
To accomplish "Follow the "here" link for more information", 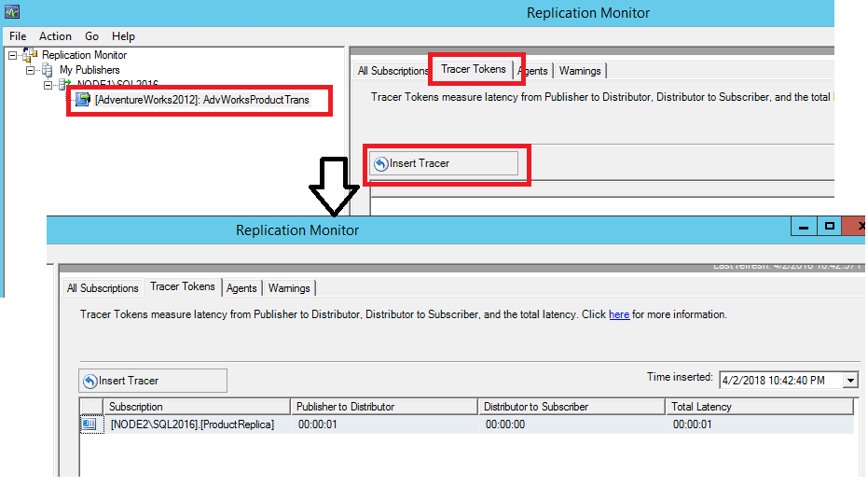I will 619,315.
